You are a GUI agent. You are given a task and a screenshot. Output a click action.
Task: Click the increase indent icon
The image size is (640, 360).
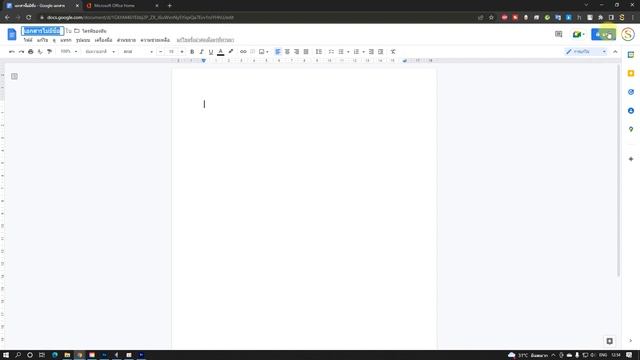click(380, 52)
